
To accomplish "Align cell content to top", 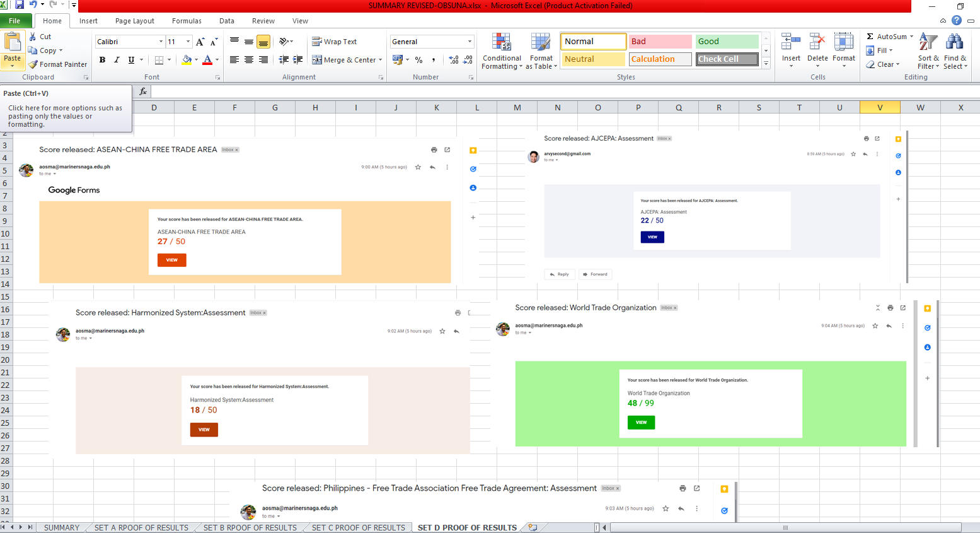I will click(234, 42).
